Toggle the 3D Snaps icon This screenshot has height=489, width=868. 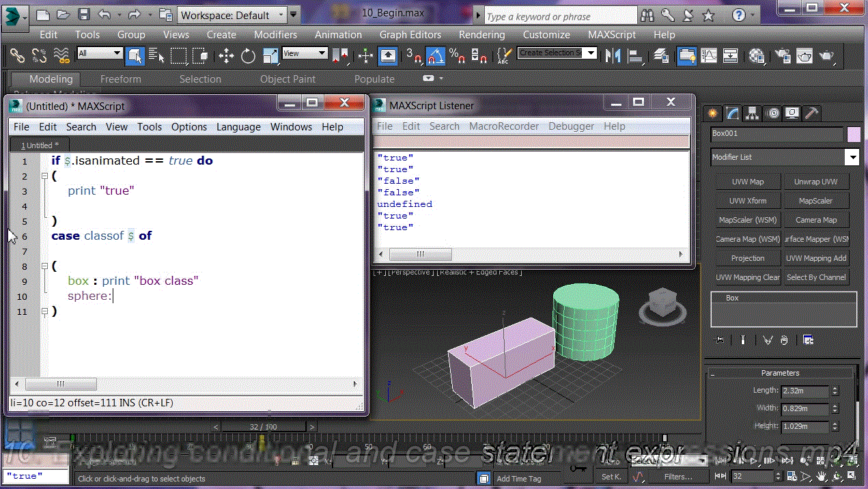[x=414, y=55]
